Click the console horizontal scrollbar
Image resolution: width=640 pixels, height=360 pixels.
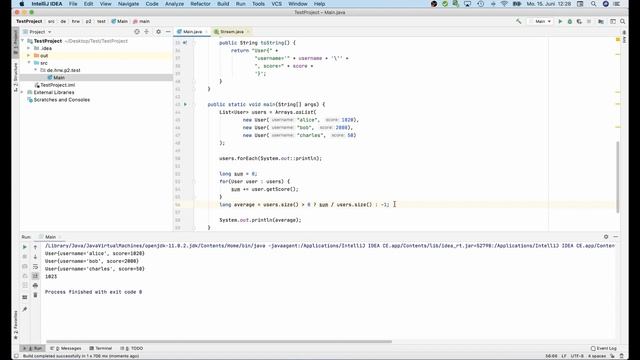(x=219, y=341)
